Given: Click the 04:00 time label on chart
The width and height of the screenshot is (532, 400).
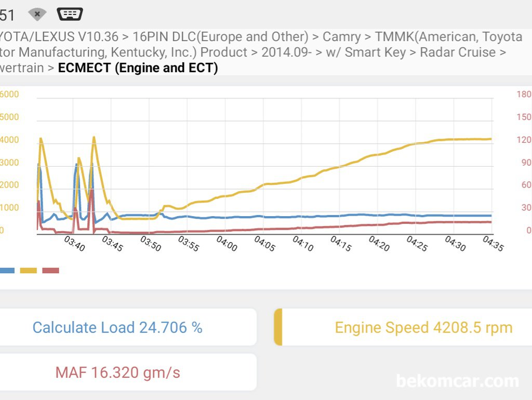Looking at the screenshot, I should 227,243.
